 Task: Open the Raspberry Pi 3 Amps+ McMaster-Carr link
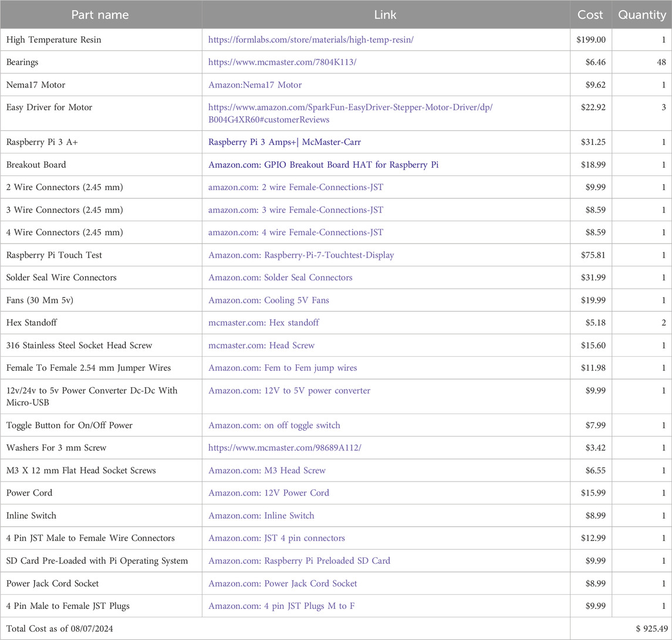click(x=285, y=142)
